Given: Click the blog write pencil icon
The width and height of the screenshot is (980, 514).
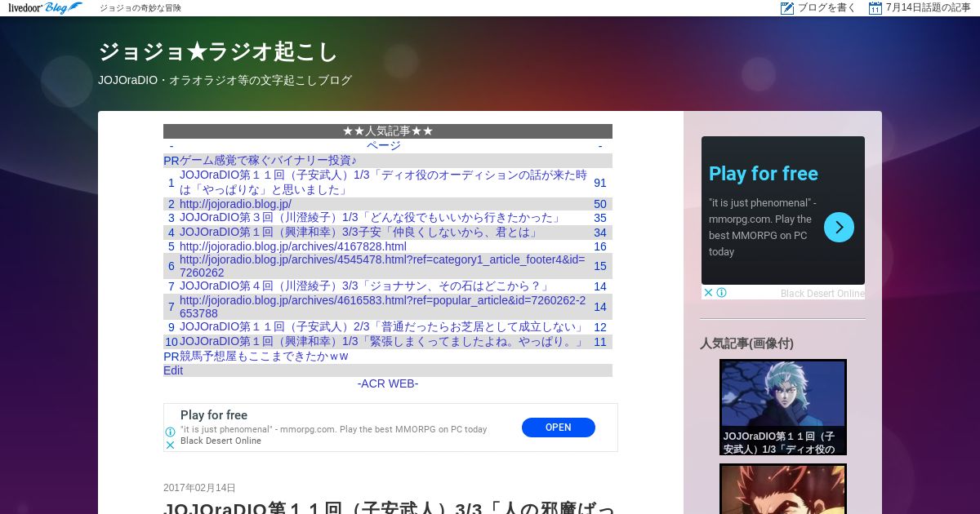Looking at the screenshot, I should [787, 8].
